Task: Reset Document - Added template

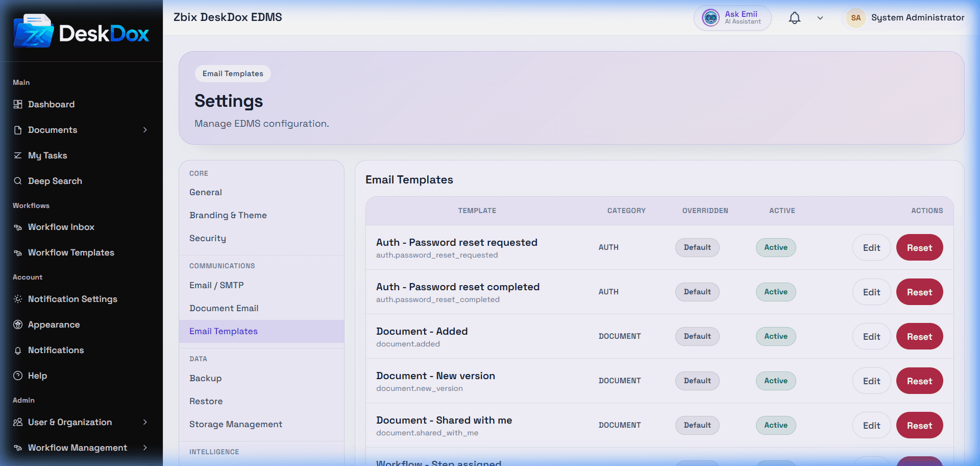Action: coord(919,336)
